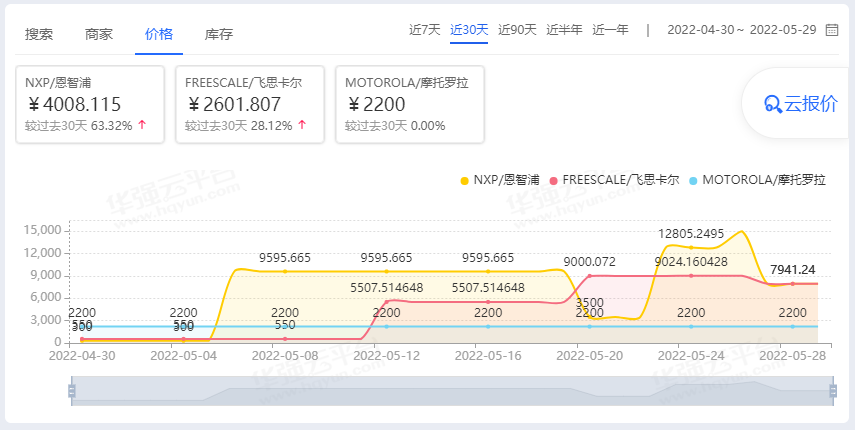Click the yellow NXP legend dot
Viewport: 855px width, 430px height.
[x=465, y=180]
